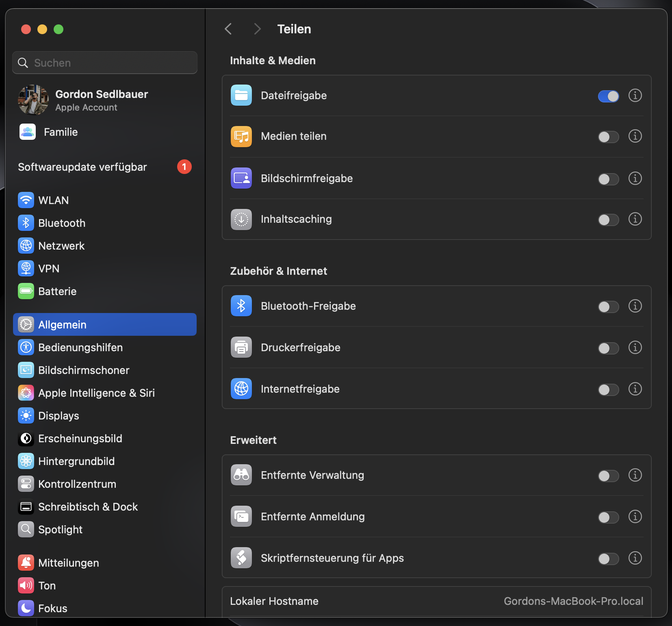Open the Bildschirmschoner icon
672x626 pixels.
tap(26, 370)
